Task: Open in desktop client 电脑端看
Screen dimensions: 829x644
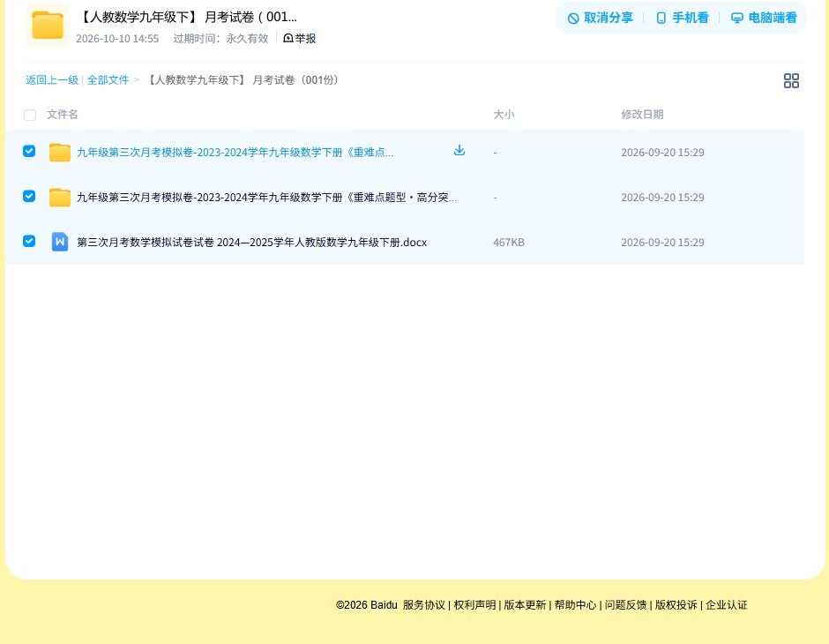Action: click(764, 18)
